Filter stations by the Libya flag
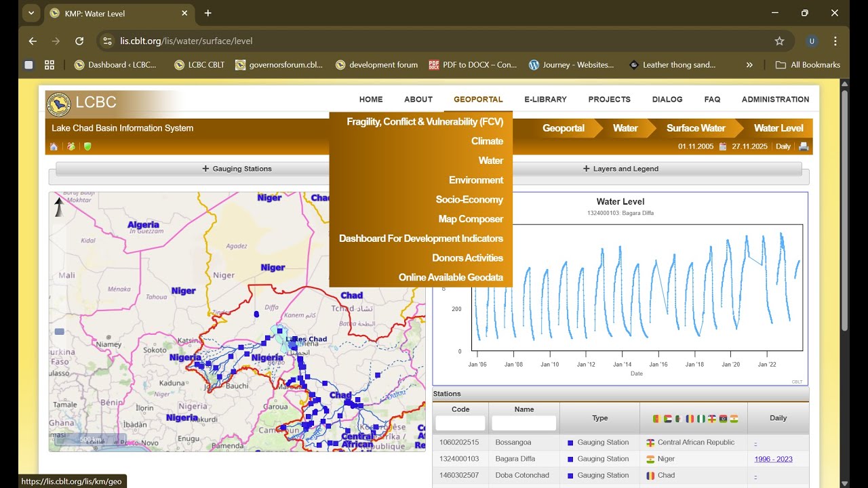This screenshot has height=488, width=868. coord(723,419)
